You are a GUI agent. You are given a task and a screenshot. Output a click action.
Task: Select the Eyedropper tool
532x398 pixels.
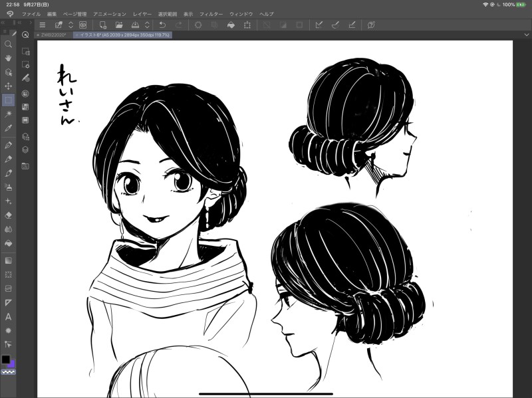click(x=8, y=128)
